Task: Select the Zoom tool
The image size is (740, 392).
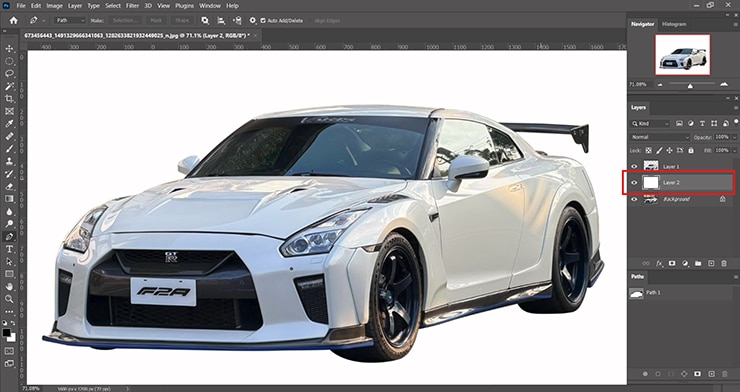Action: pos(9,299)
